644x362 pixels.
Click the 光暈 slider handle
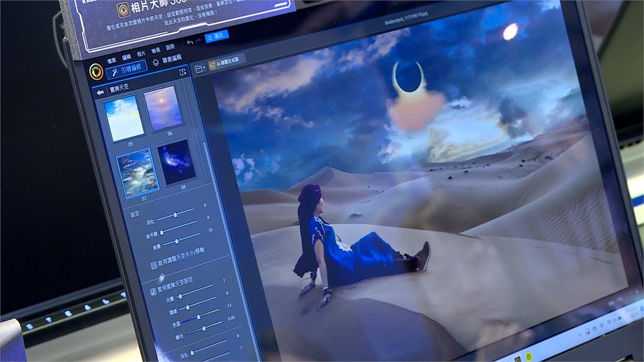pyautogui.click(x=180, y=295)
